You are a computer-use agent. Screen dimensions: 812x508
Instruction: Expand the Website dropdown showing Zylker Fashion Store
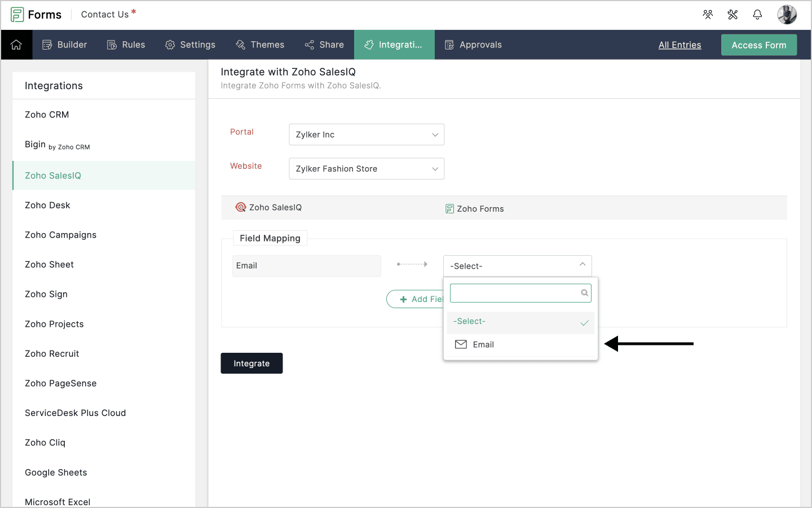point(367,169)
